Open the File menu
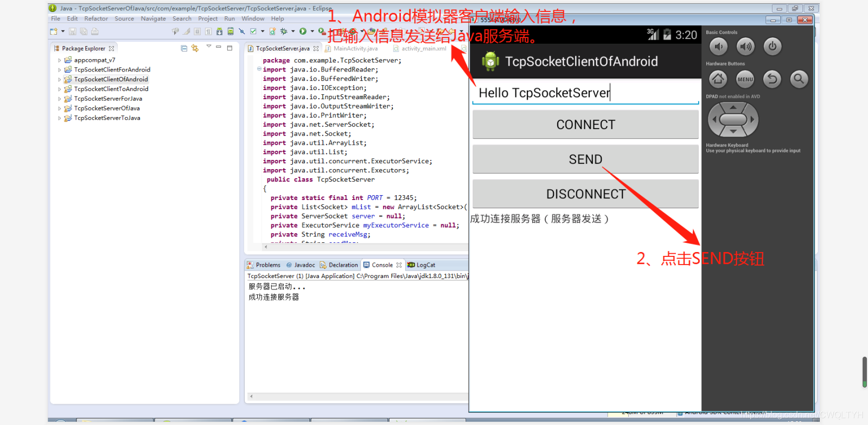The height and width of the screenshot is (425, 868). (x=55, y=18)
